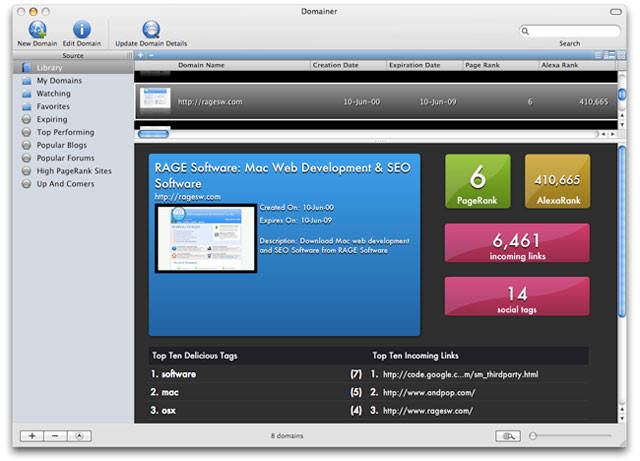Open the http://www.ragesw.com/ incoming link
The image size is (640, 461).
point(428,411)
